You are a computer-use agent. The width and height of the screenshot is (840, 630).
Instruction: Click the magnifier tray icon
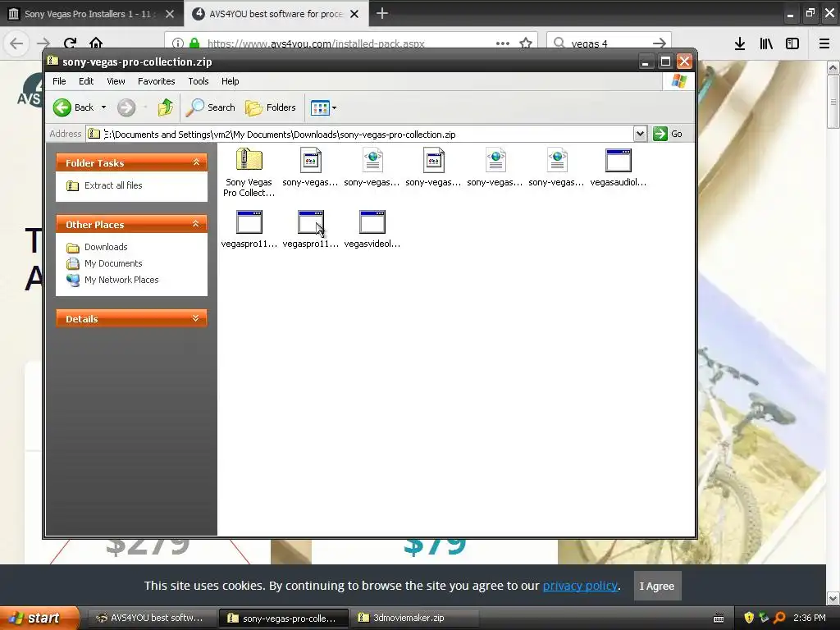(x=779, y=618)
